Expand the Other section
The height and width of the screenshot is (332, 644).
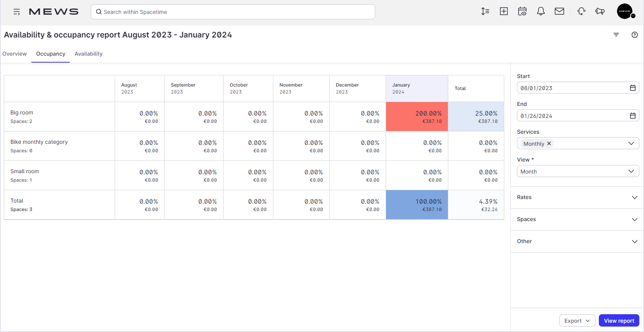tap(577, 242)
